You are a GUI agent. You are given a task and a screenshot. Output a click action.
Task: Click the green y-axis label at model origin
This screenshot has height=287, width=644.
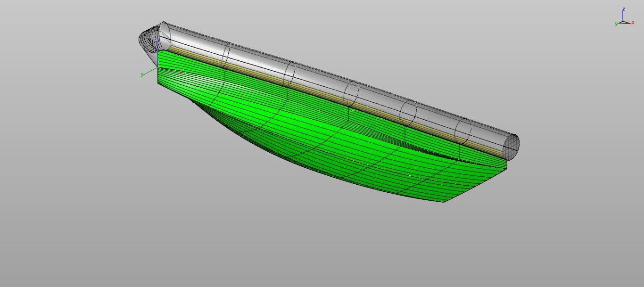[x=142, y=75]
